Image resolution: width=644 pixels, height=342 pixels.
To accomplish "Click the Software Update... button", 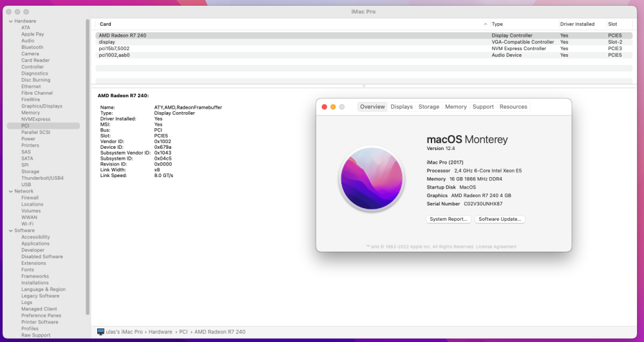I will 500,219.
